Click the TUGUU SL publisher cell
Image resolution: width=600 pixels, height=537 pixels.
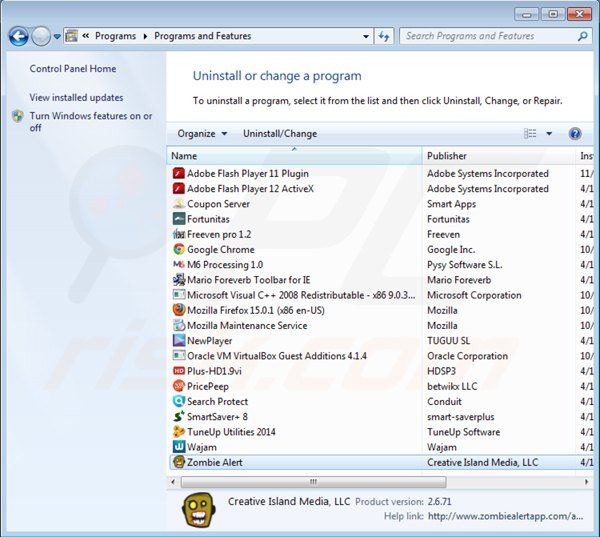click(448, 341)
